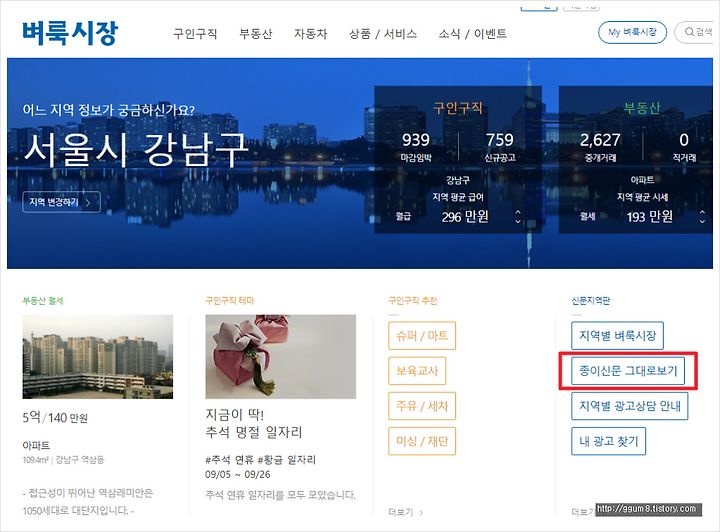Step the 월세 average price selector
Screen dimensions: 720x532
point(702,217)
